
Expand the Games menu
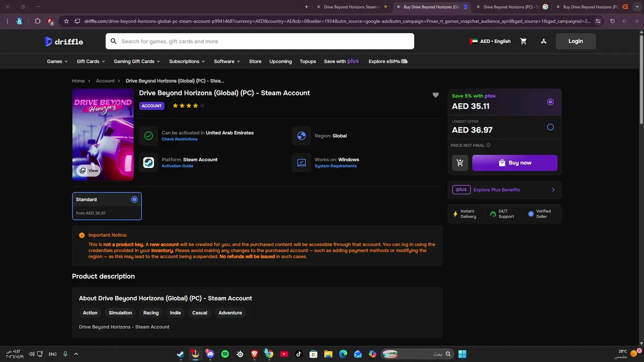(57, 61)
